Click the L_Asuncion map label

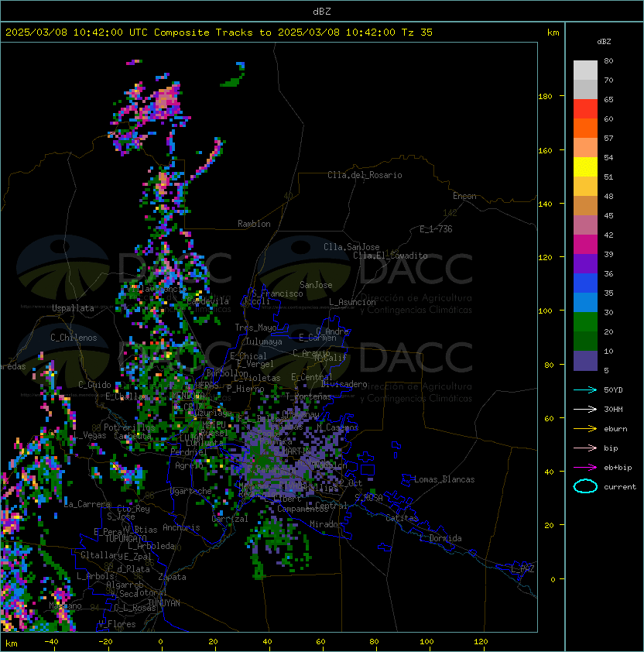(352, 302)
